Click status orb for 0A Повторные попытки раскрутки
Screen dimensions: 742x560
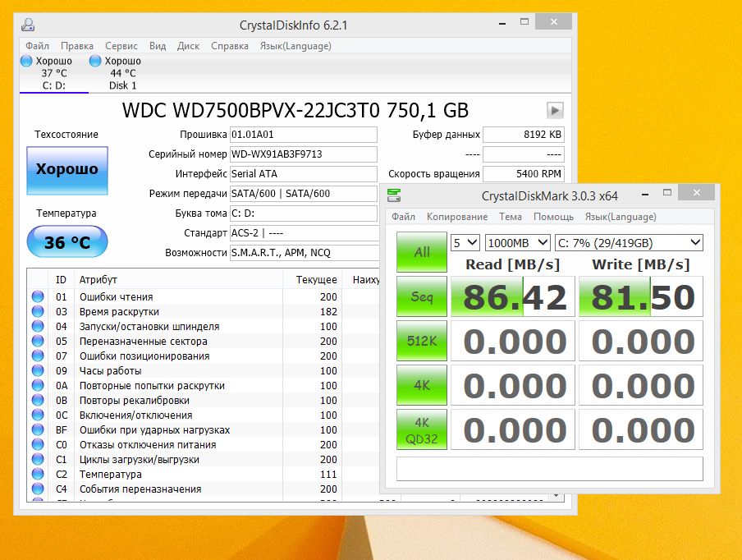point(38,385)
